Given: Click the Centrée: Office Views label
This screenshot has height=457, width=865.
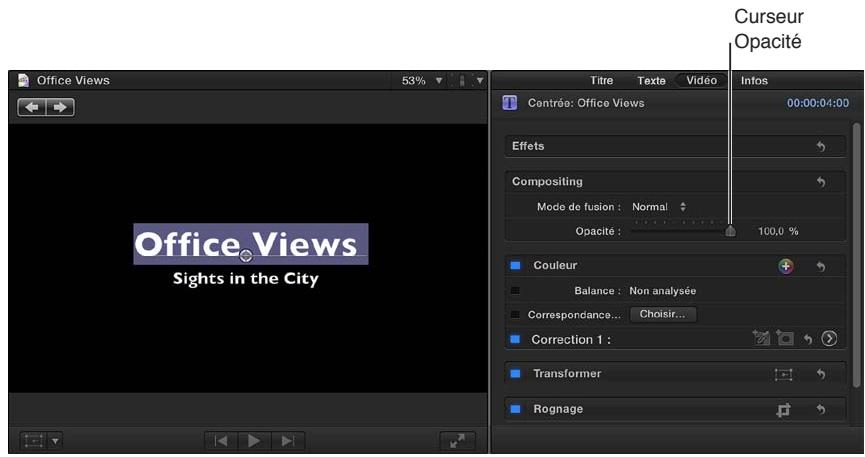Looking at the screenshot, I should click(586, 103).
